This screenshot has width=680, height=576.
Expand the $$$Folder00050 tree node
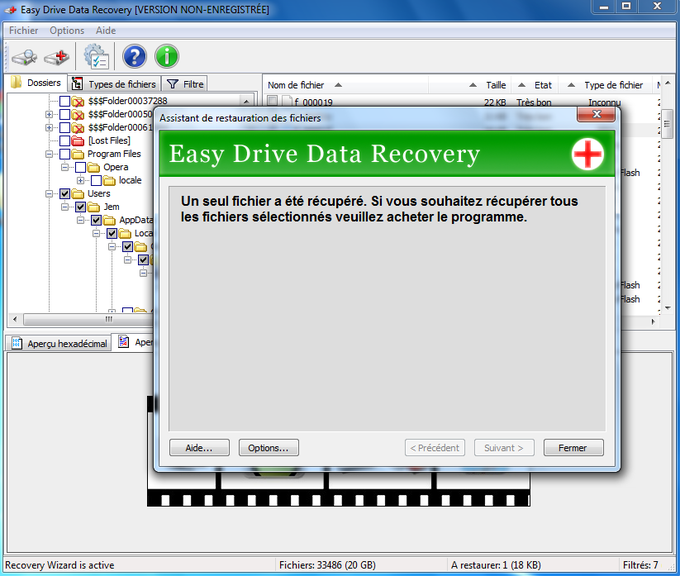[49, 115]
